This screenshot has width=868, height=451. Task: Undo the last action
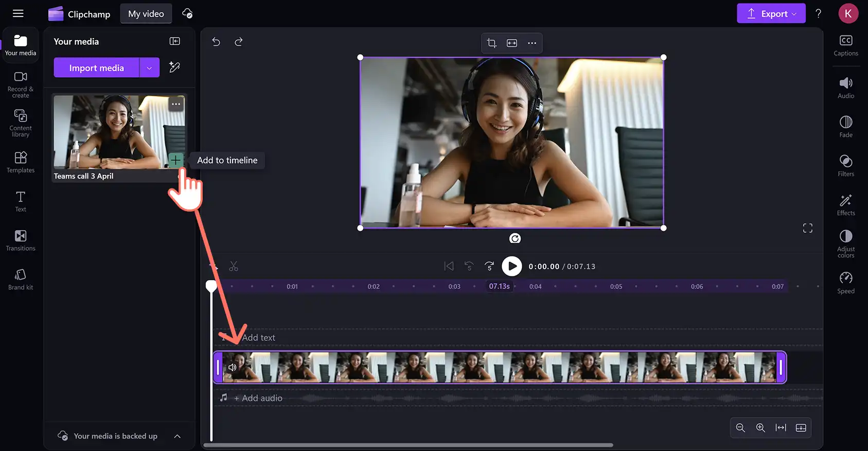pos(216,42)
